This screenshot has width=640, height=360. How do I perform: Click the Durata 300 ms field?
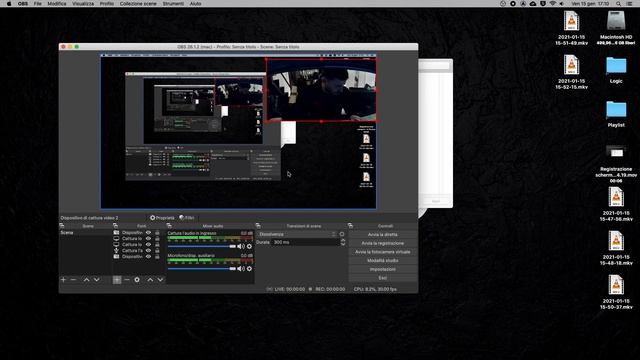(305, 242)
